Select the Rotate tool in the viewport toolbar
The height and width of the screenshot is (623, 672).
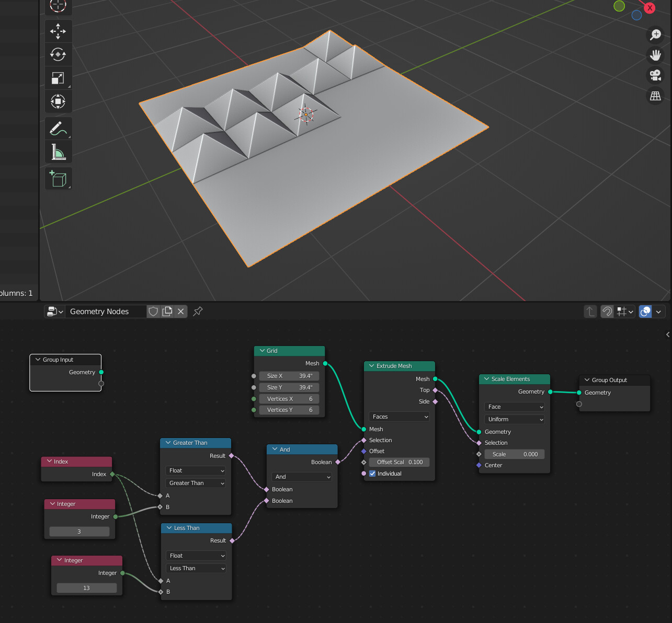pyautogui.click(x=58, y=54)
